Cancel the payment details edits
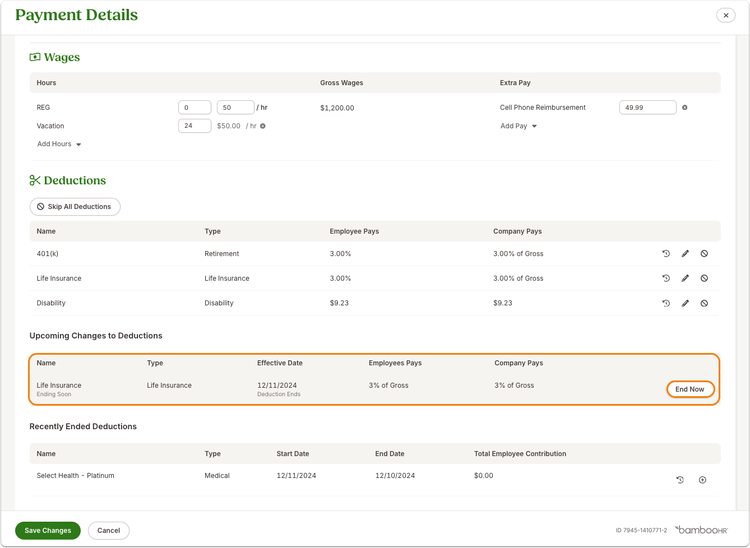This screenshot has width=750, height=548. pos(109,530)
